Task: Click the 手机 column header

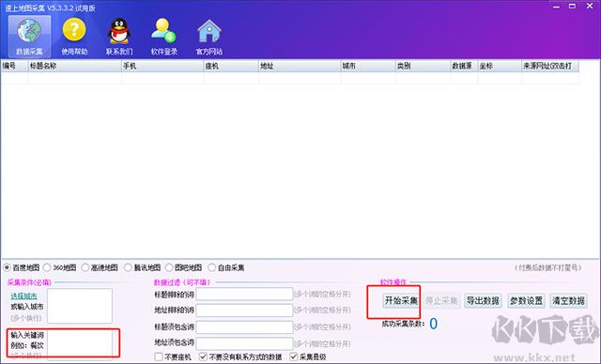Action: tap(162, 67)
